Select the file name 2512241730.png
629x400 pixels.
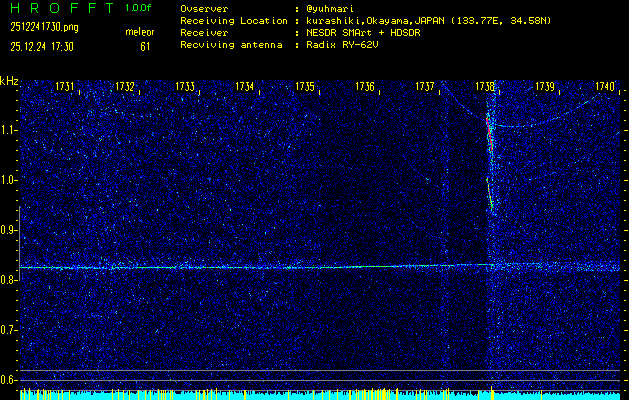45,27
